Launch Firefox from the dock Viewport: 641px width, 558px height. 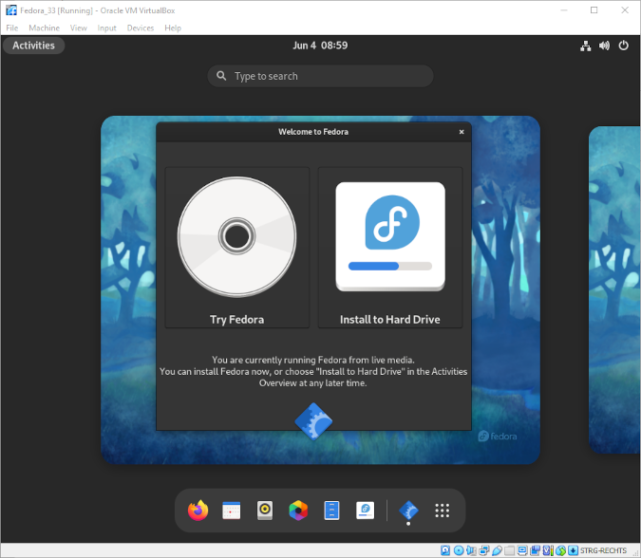click(198, 510)
